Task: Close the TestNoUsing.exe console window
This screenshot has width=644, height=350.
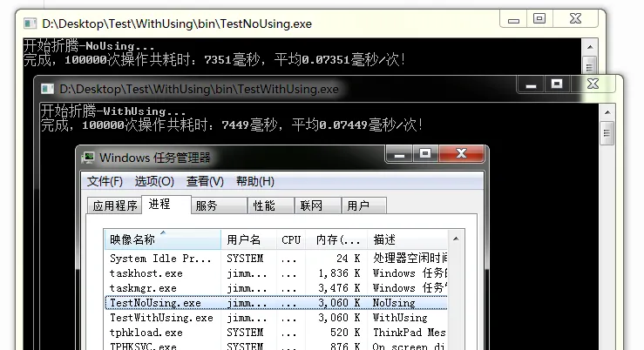Action: (575, 19)
